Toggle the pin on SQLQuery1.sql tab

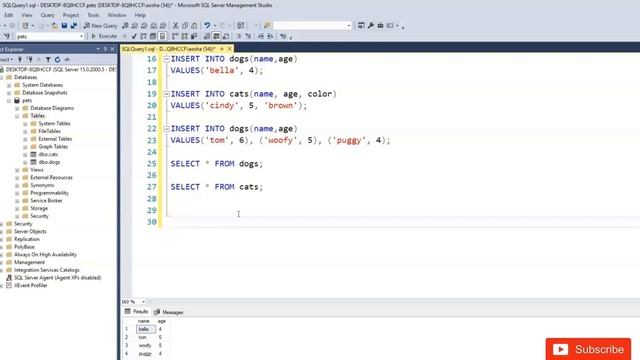[222, 49]
